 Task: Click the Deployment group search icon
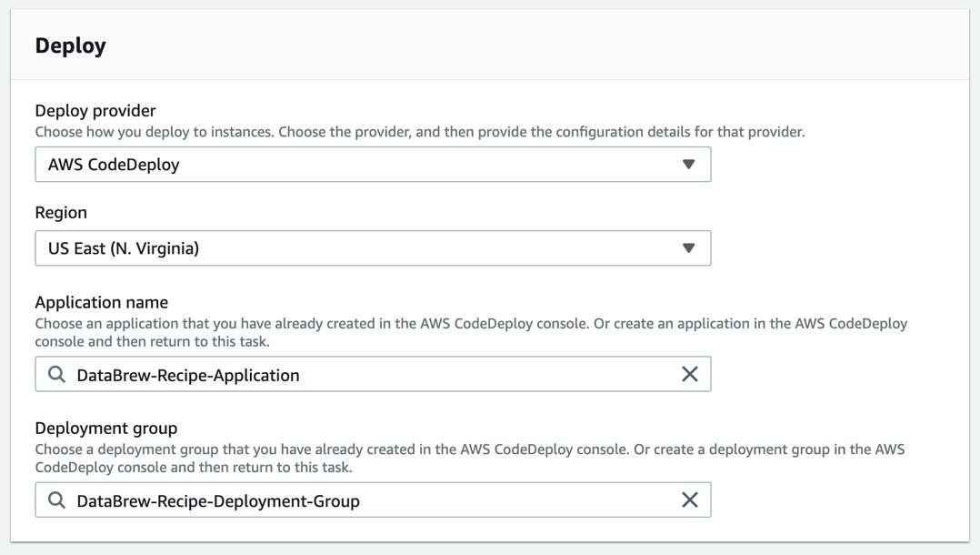tap(56, 500)
